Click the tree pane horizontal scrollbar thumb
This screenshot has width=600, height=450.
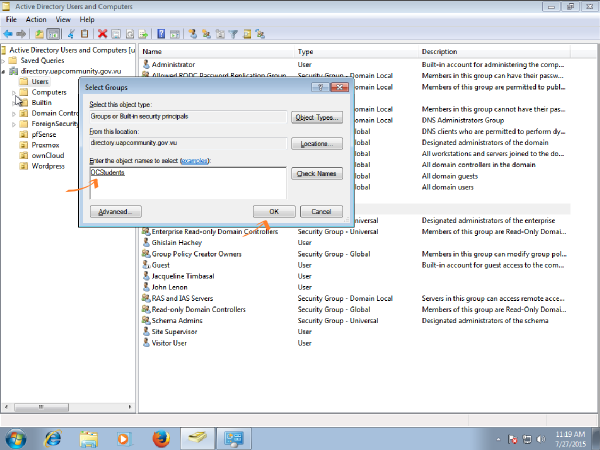coord(41,407)
